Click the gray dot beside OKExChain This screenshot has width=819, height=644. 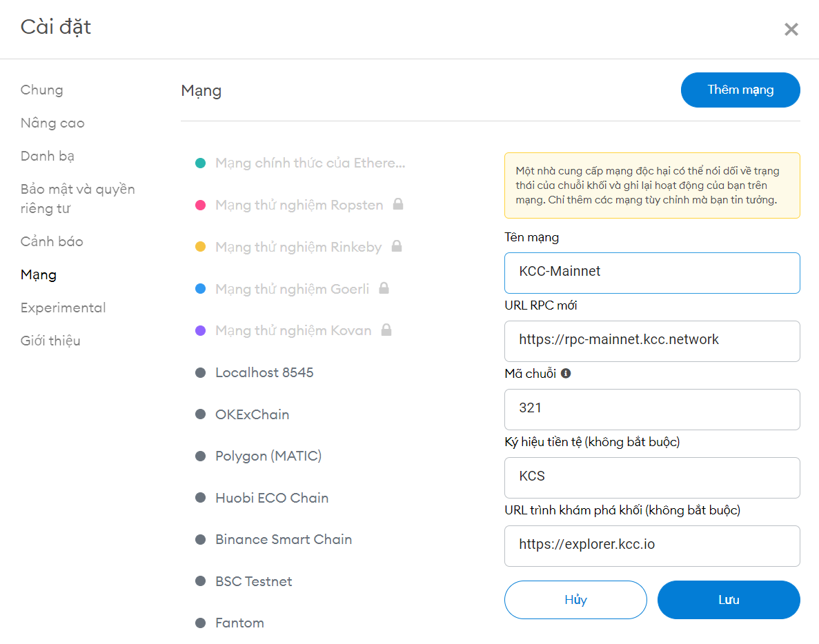pos(200,414)
